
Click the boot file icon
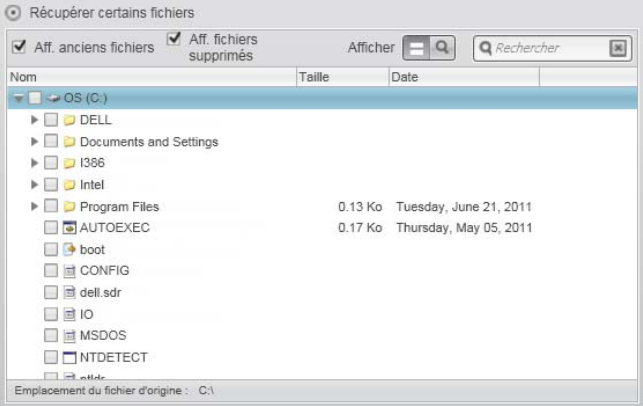click(x=70, y=249)
